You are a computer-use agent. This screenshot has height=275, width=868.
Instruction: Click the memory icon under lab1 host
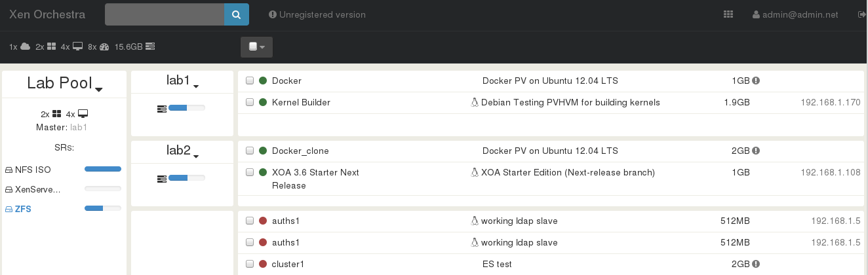[161, 108]
